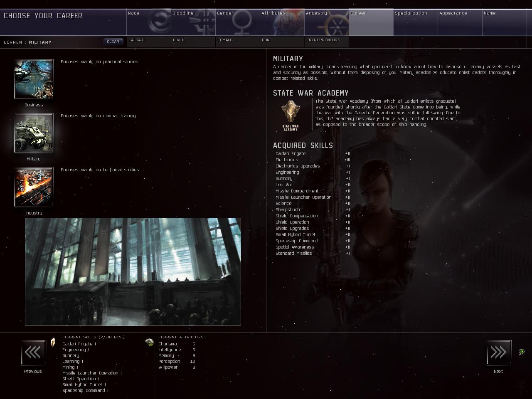Image resolution: width=532 pixels, height=399 pixels.
Task: Click the CIVIRE bloodline summary label
Action: click(180, 40)
